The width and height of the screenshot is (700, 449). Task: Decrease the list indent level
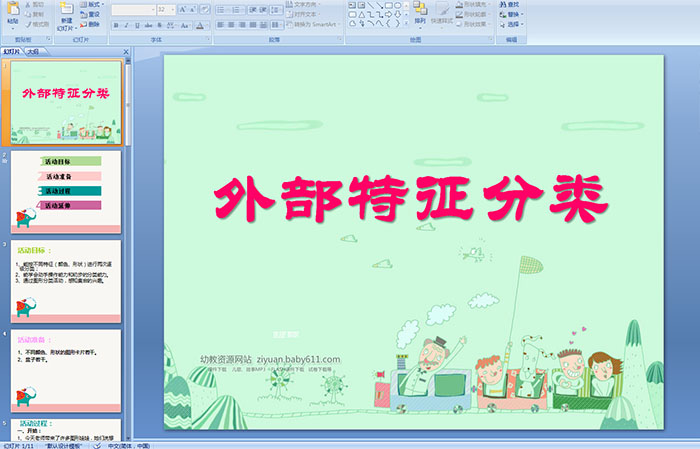tap(253, 10)
